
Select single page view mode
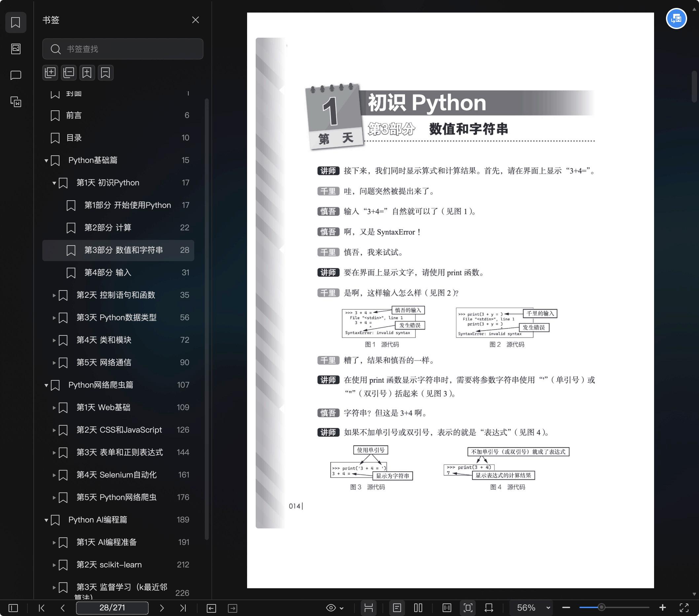pos(397,608)
